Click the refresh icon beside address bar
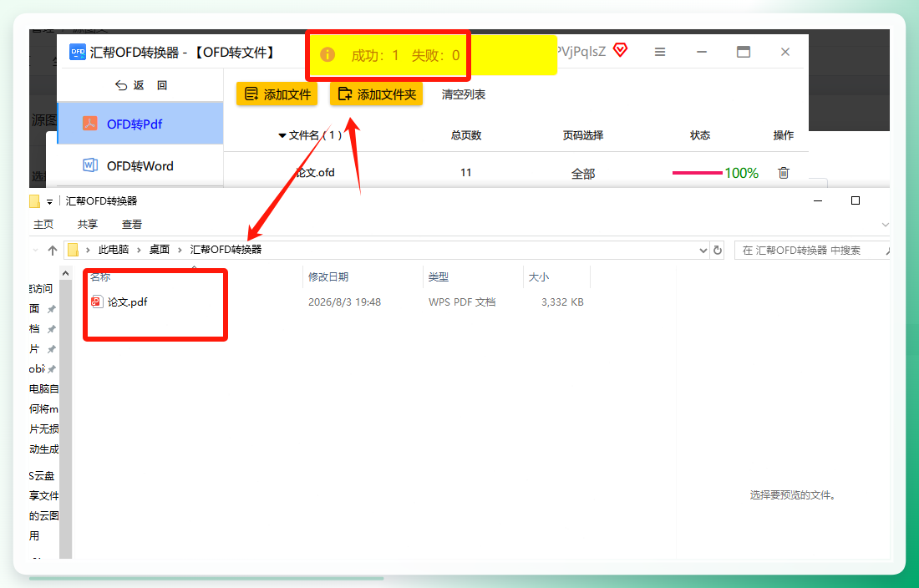 718,251
